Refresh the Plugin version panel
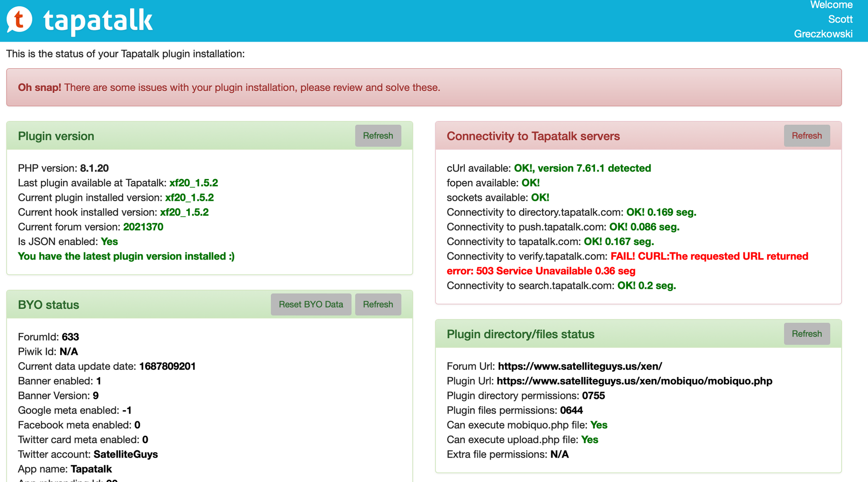Image resolution: width=868 pixels, height=482 pixels. (x=378, y=136)
